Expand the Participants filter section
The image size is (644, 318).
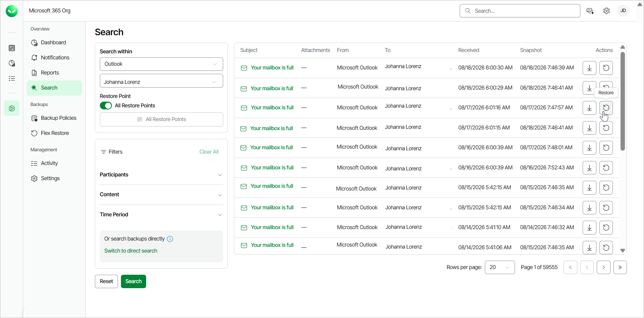[162, 175]
